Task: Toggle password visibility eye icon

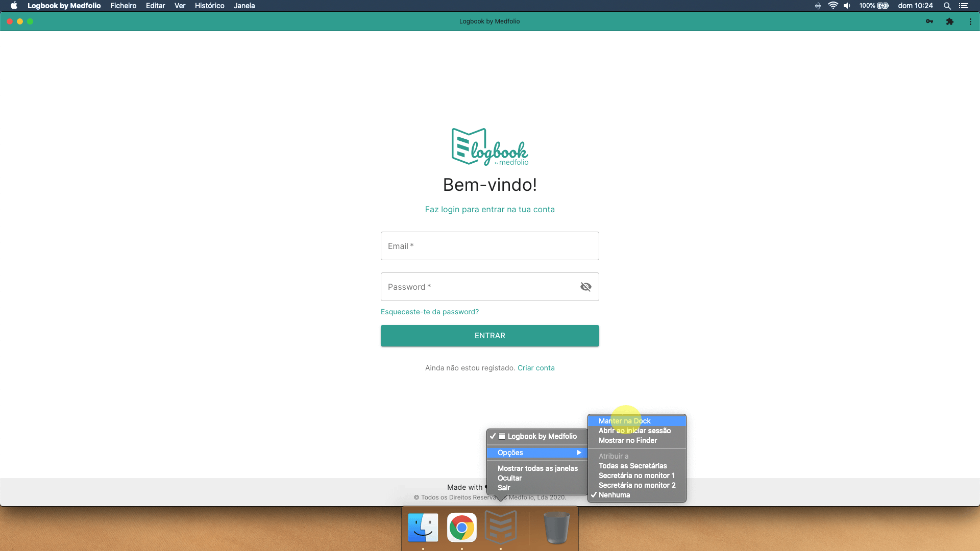Action: [x=586, y=287]
